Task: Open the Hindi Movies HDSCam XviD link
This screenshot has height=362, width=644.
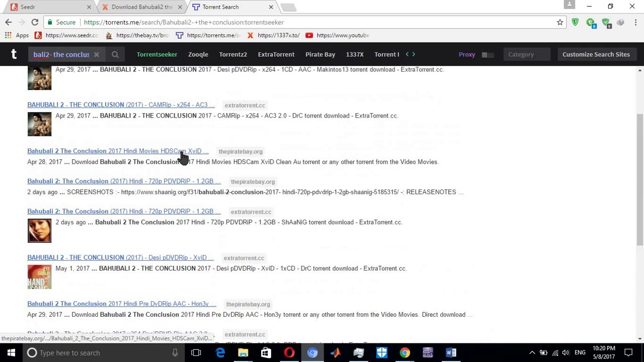Action: (x=118, y=151)
